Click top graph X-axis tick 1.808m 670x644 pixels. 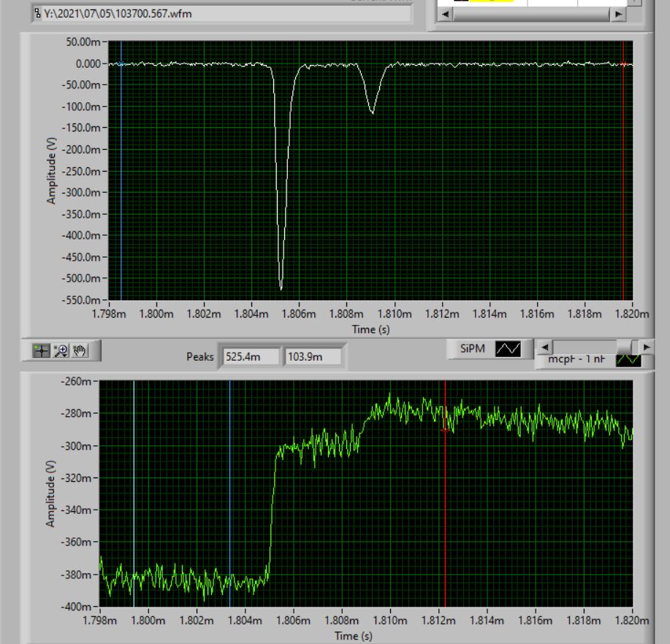point(346,314)
